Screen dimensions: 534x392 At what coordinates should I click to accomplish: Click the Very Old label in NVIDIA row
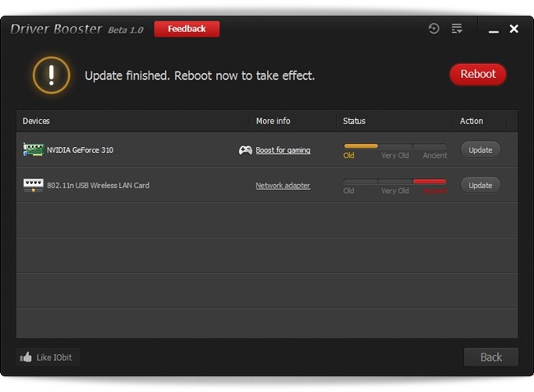point(395,155)
